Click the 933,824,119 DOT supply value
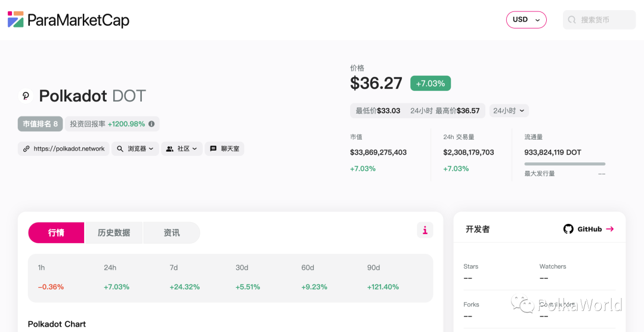The height and width of the screenshot is (332, 644). pos(553,152)
